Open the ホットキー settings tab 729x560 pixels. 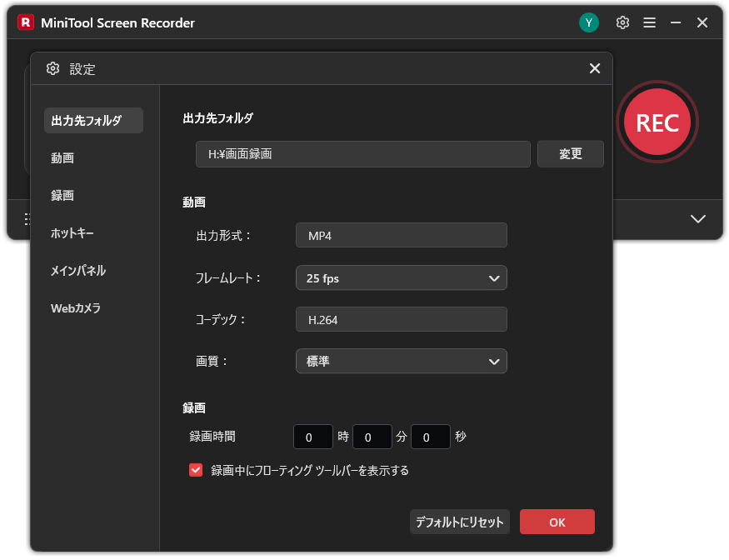click(x=72, y=233)
